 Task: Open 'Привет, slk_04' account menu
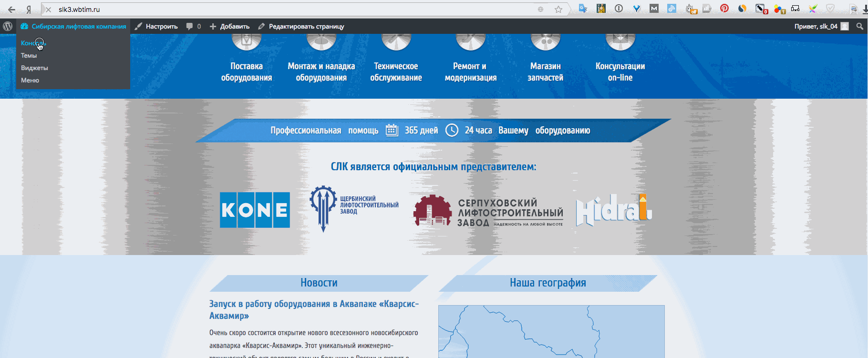pos(821,26)
